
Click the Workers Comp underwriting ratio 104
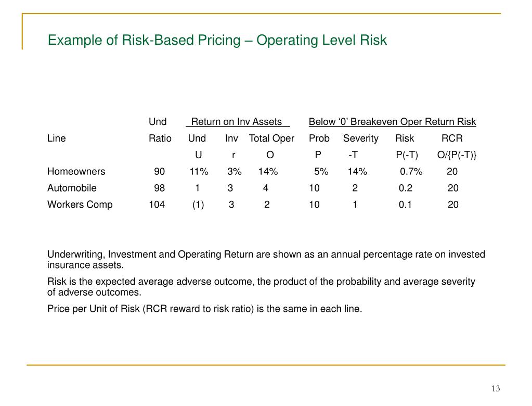click(x=157, y=205)
